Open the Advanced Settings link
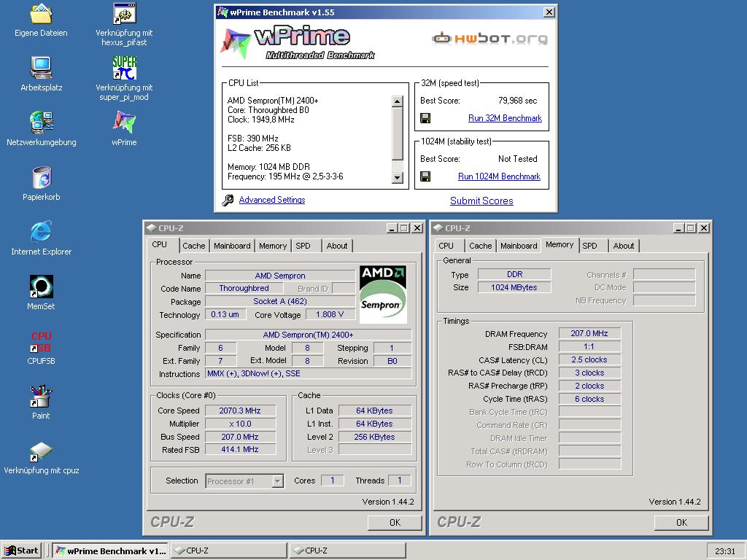The image size is (747, 560). (x=272, y=200)
